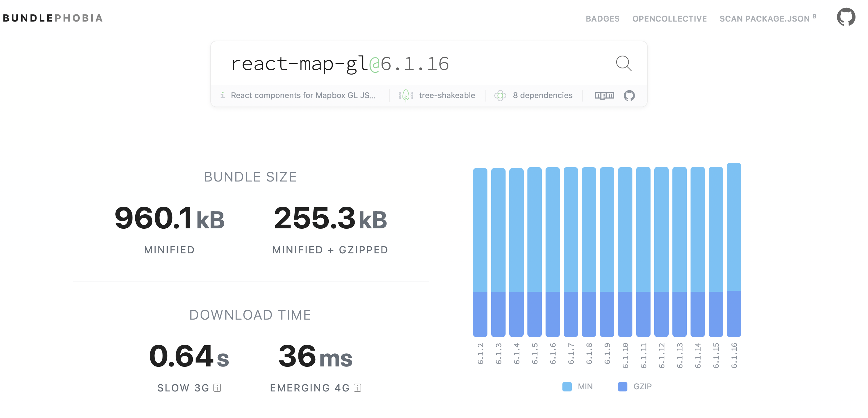
Task: Go to Bundlephobia home via logo
Action: (x=52, y=18)
